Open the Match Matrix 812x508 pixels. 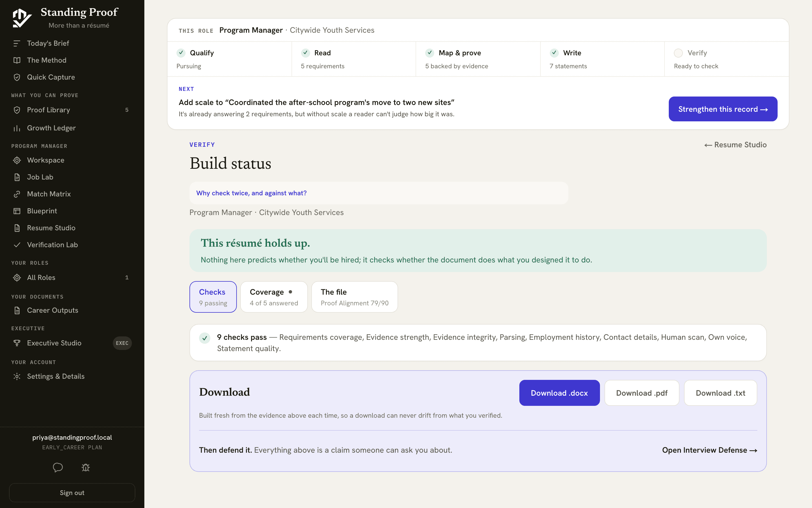coord(72,194)
